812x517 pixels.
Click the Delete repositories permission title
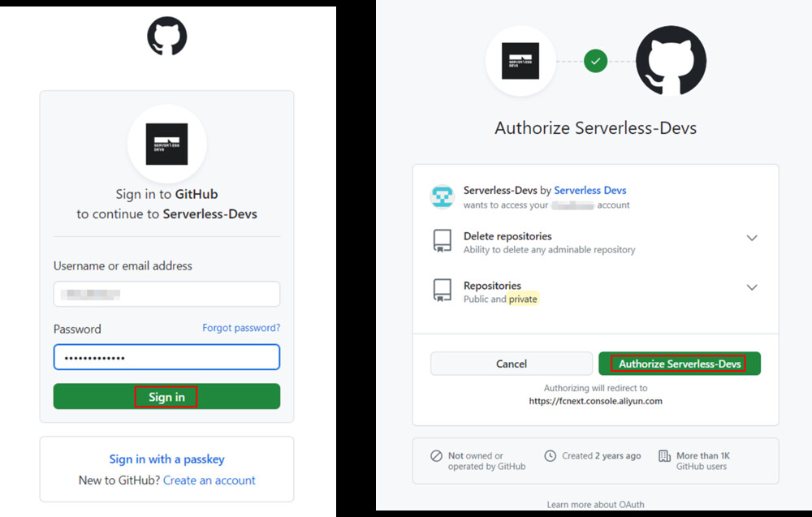(508, 236)
